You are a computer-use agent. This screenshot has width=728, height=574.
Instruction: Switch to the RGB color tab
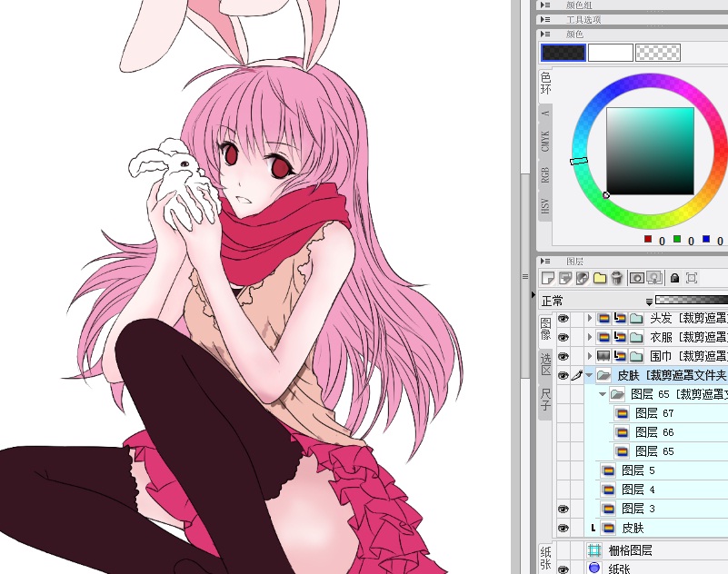(x=545, y=174)
